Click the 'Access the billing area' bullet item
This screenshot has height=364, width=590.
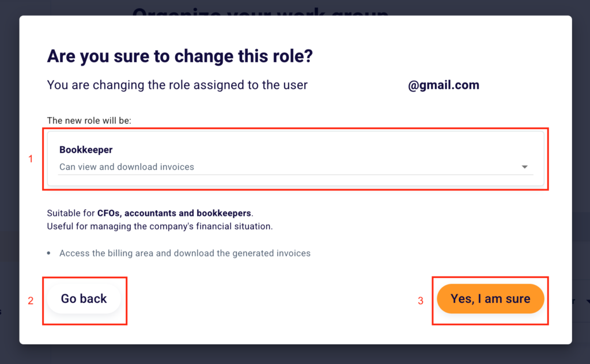[185, 253]
